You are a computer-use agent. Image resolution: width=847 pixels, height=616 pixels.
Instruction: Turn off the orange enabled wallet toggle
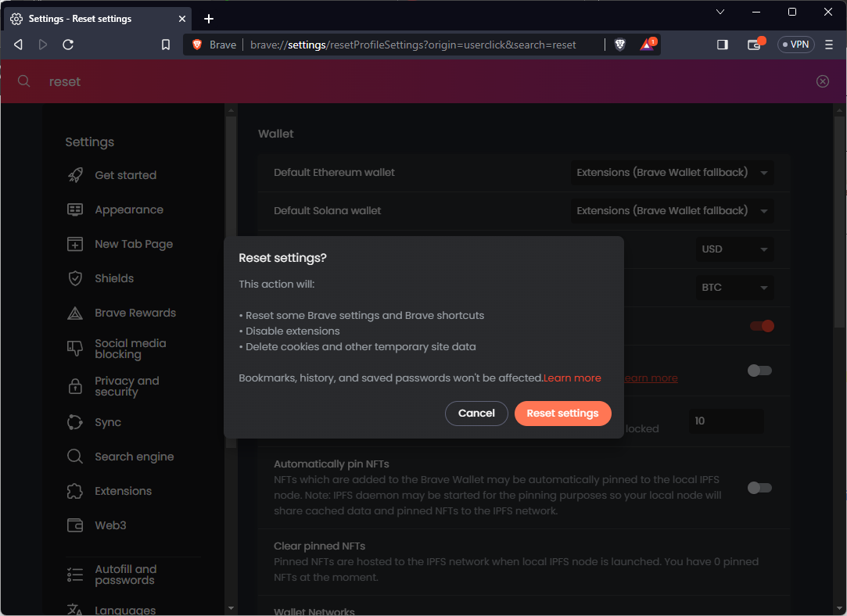761,326
